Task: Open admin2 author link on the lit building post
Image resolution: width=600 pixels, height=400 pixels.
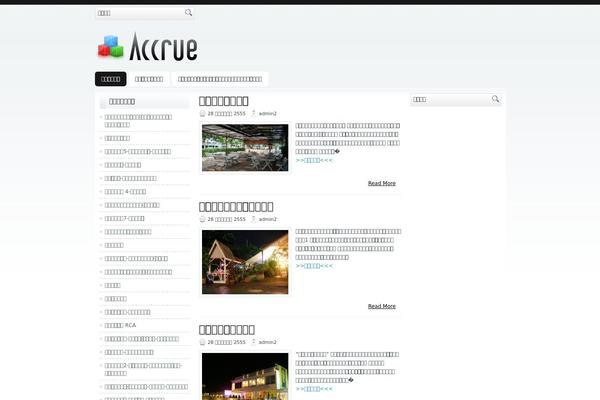Action: tap(267, 342)
